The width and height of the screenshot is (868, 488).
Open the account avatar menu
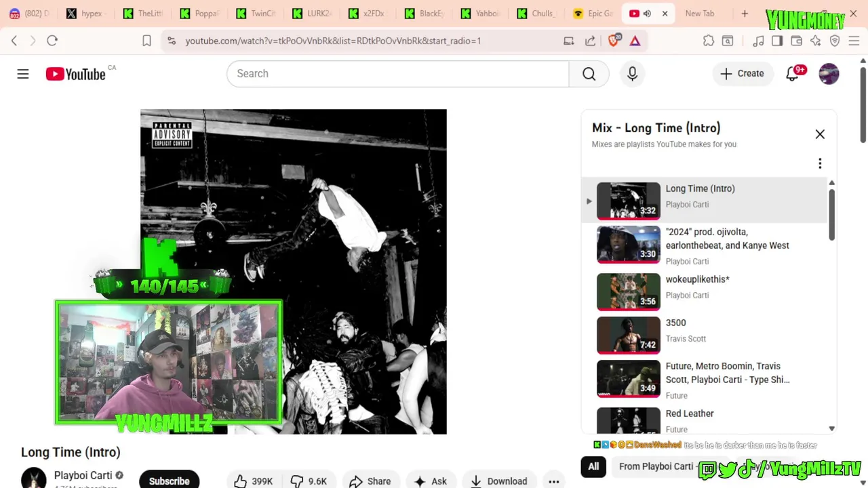[x=829, y=74]
